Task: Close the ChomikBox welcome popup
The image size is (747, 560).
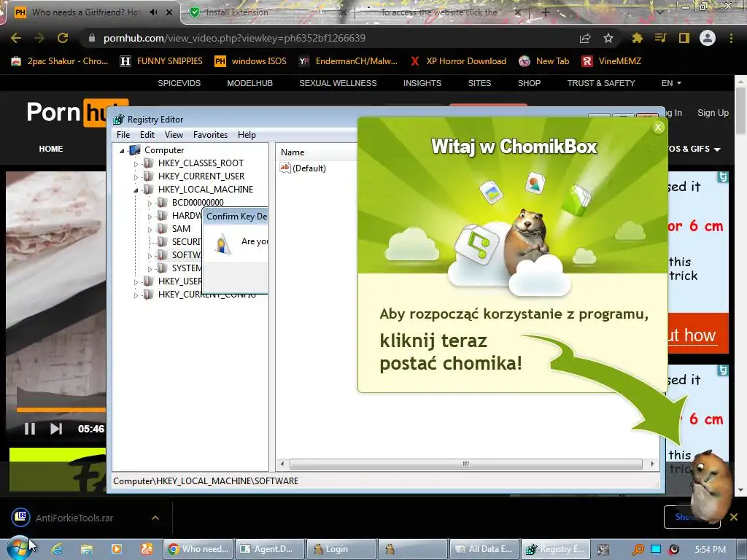Action: [658, 127]
